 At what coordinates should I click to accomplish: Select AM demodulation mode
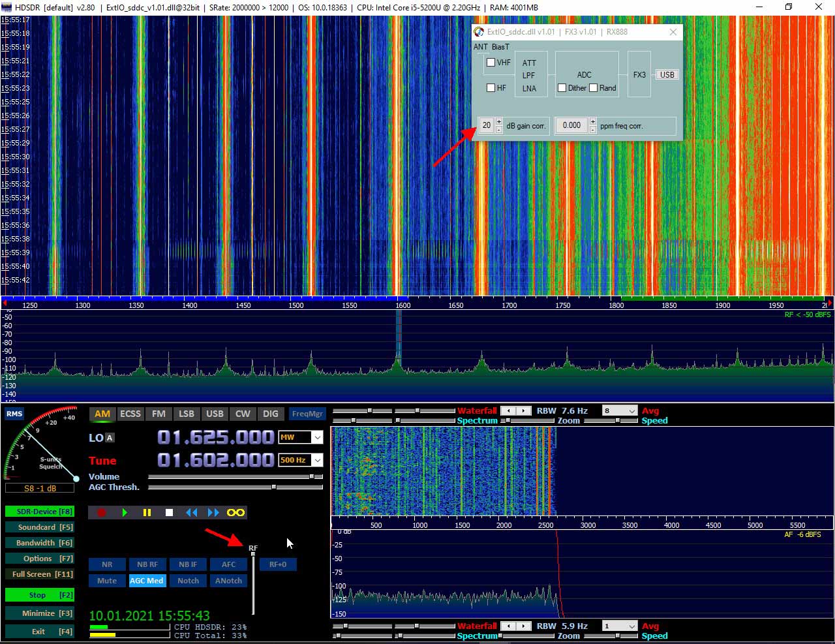(102, 414)
